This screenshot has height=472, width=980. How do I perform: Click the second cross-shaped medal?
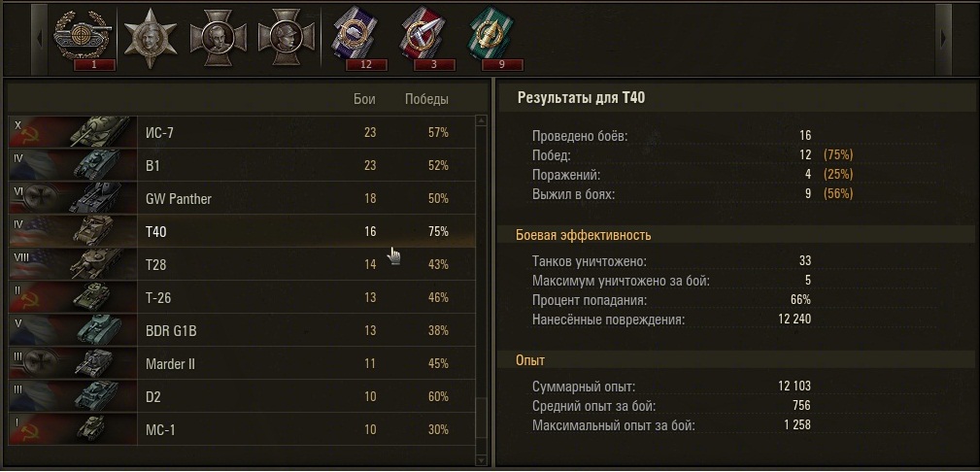(285, 37)
